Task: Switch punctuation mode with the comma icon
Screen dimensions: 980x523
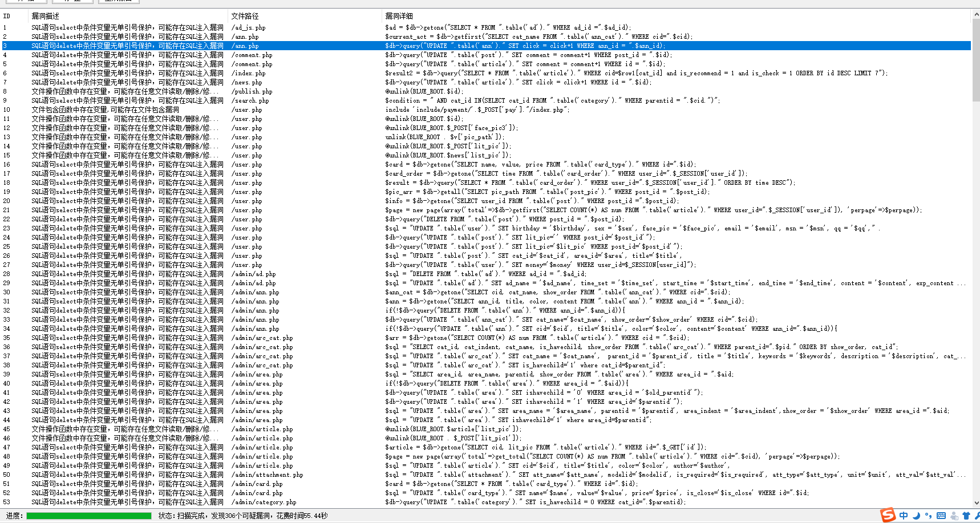Action: pos(928,516)
